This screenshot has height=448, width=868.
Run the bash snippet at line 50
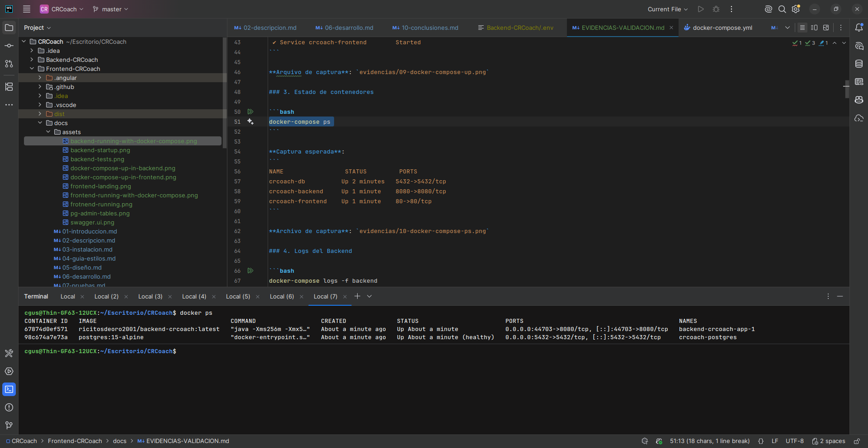point(250,112)
